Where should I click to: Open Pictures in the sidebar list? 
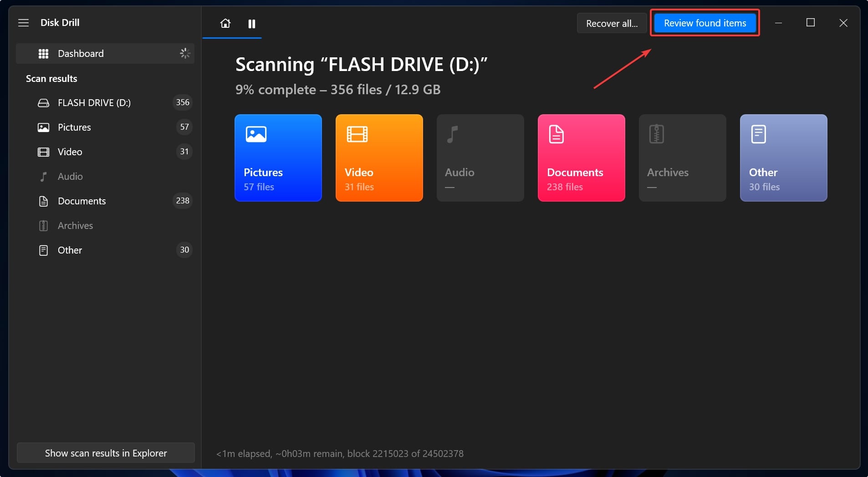(x=105, y=127)
